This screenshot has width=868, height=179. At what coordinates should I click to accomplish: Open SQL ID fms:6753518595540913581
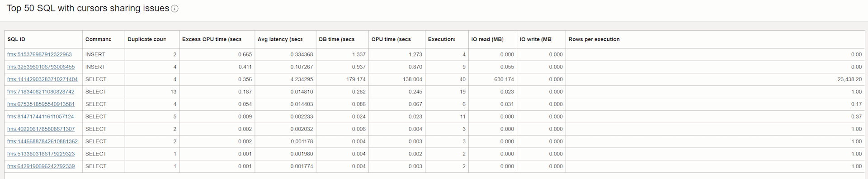point(41,104)
